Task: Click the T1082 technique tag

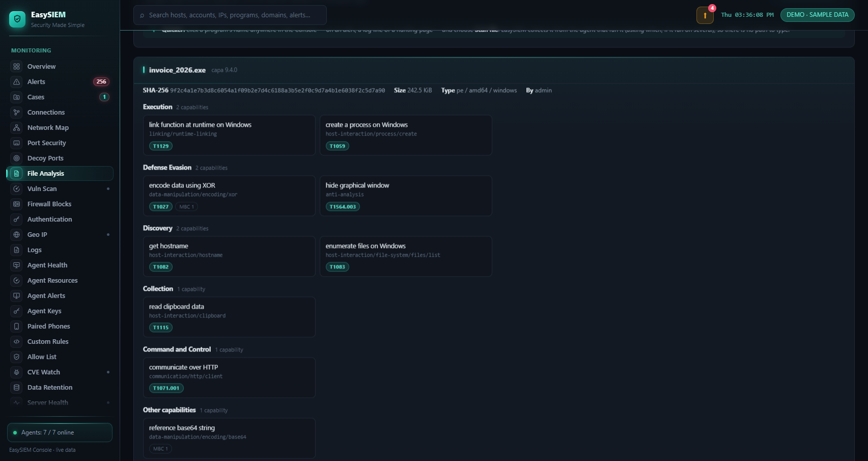Action: pyautogui.click(x=161, y=267)
